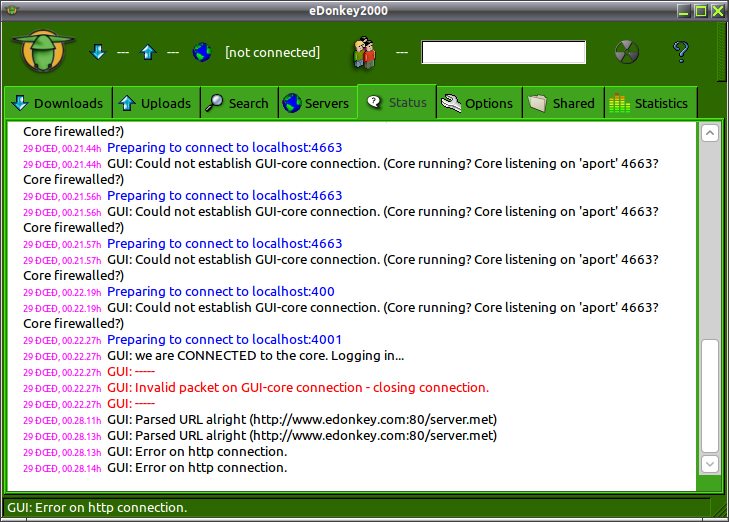Click 00.21.56h 'Preparing to connect to localhost:4663'
Image resolution: width=729 pixels, height=522 pixels.
[225, 196]
